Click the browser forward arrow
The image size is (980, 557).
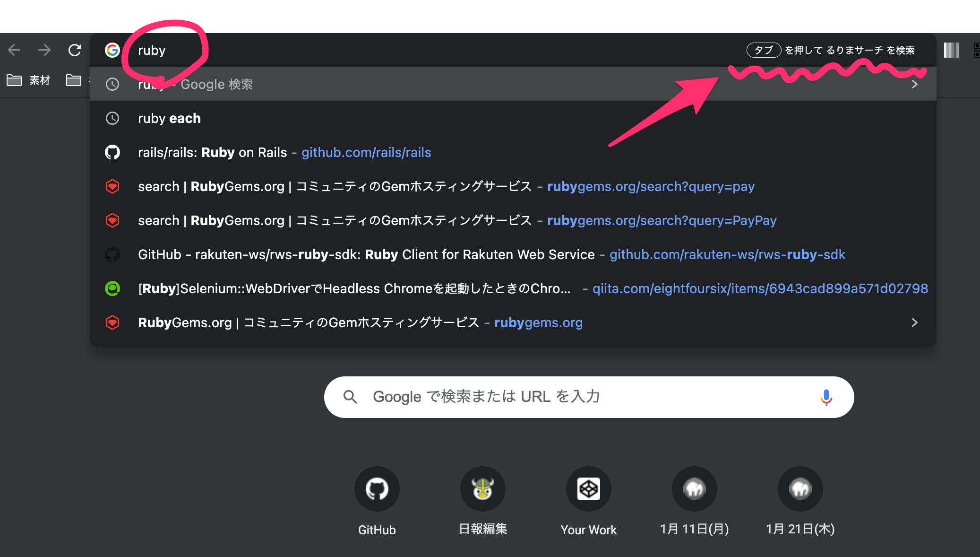click(x=44, y=50)
